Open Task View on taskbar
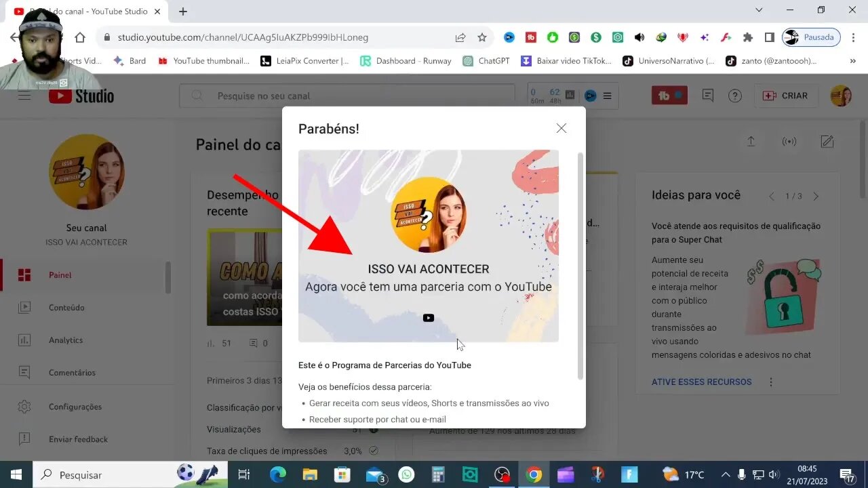The image size is (868, 488). click(x=245, y=474)
